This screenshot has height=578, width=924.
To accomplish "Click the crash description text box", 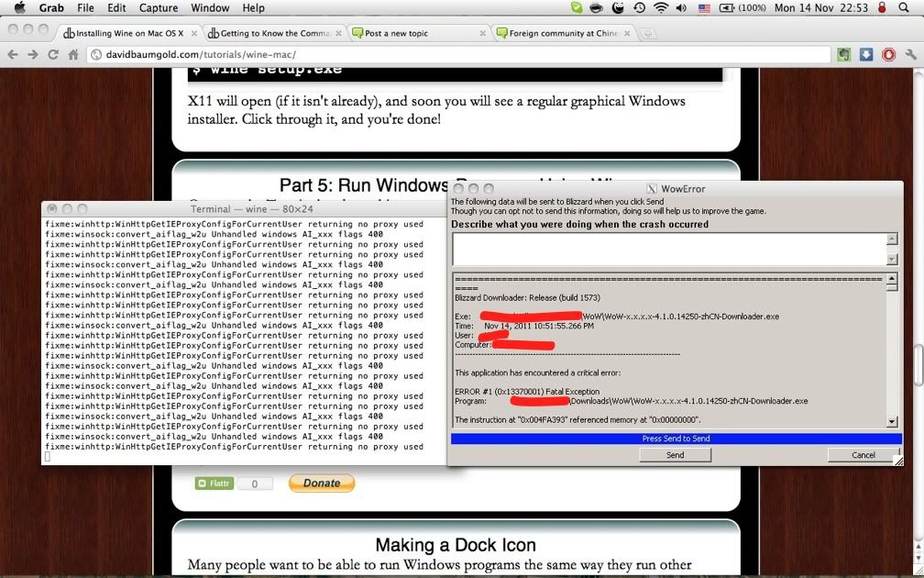I will [x=669, y=250].
